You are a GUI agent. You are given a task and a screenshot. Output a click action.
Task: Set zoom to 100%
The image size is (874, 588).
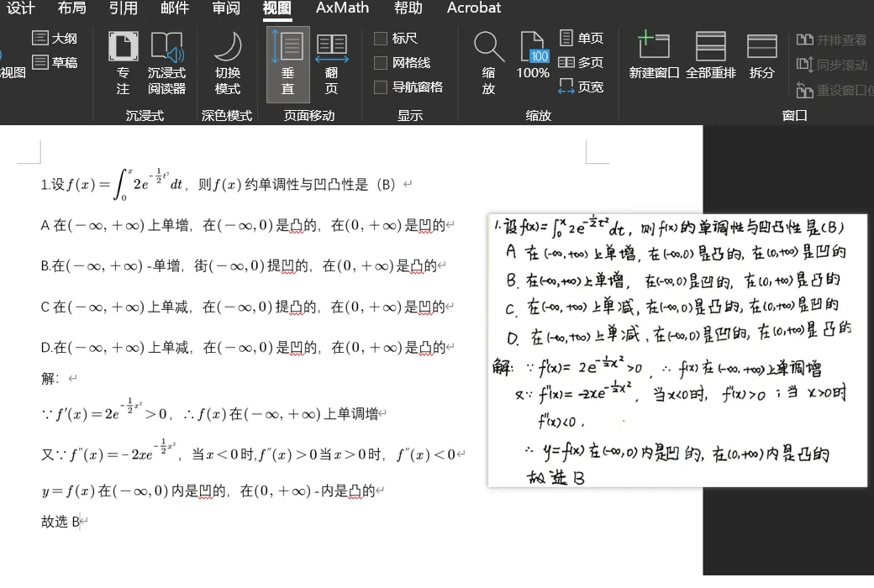point(532,55)
